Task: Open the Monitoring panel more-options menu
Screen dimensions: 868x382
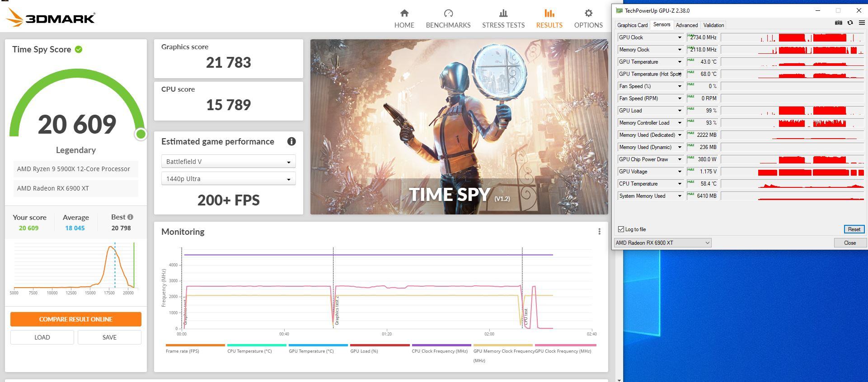Action: (599, 232)
